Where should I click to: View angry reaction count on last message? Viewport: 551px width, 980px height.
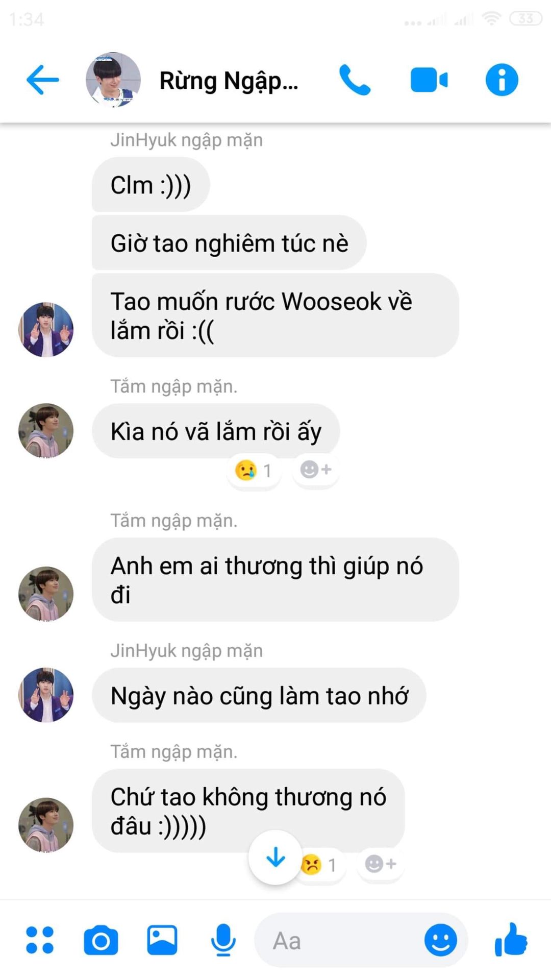point(320,865)
